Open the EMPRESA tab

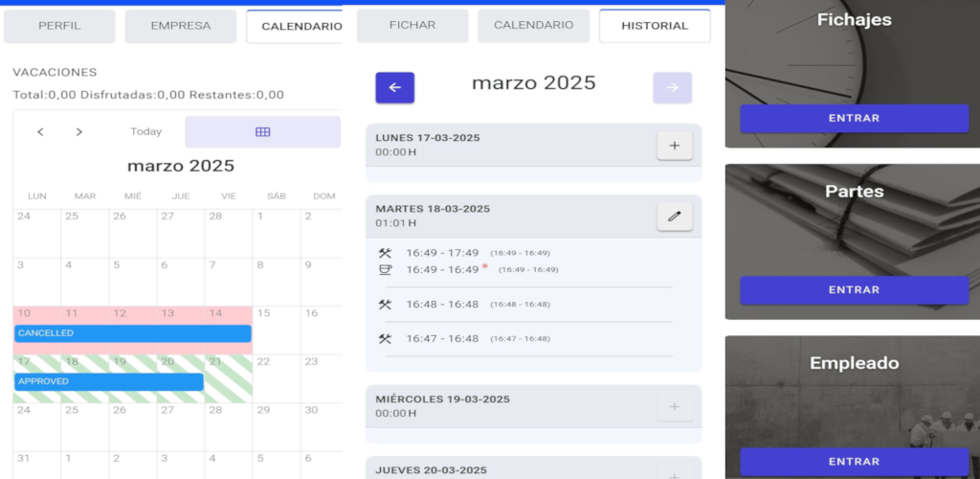pyautogui.click(x=181, y=26)
